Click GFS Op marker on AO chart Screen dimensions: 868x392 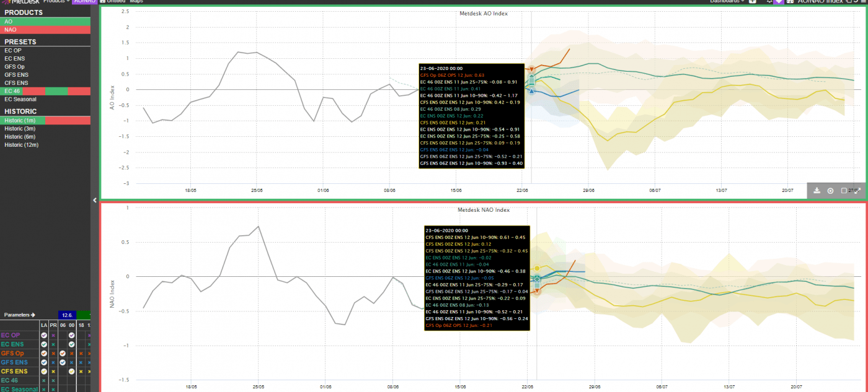pos(531,69)
